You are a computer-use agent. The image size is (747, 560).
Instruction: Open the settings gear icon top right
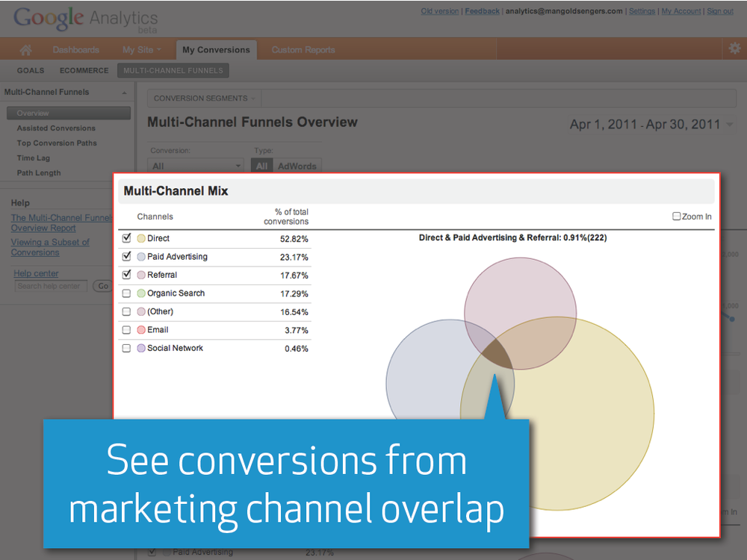[734, 48]
